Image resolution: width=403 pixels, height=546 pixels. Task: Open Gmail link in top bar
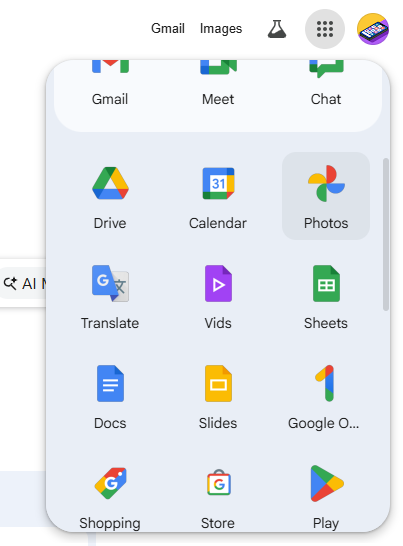coord(168,29)
